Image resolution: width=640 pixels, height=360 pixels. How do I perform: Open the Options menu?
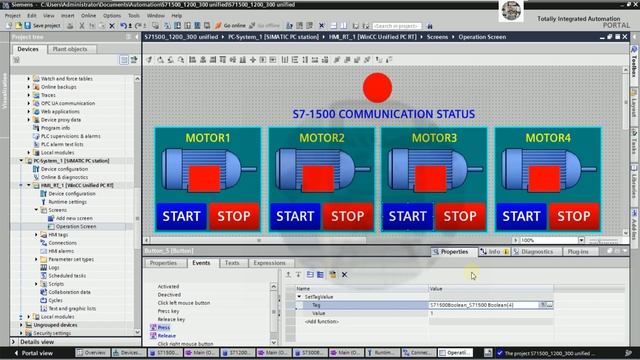(x=111, y=16)
